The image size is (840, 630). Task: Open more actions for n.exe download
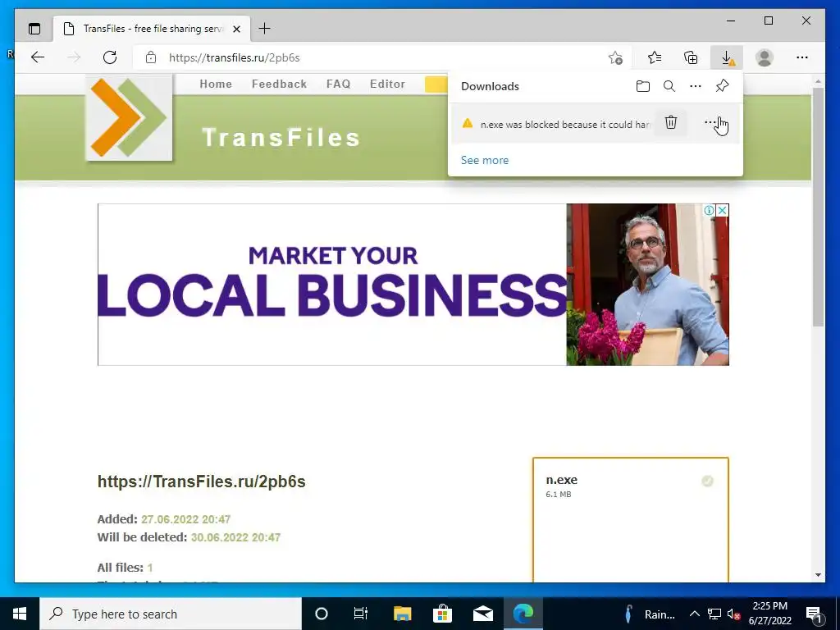tap(711, 123)
